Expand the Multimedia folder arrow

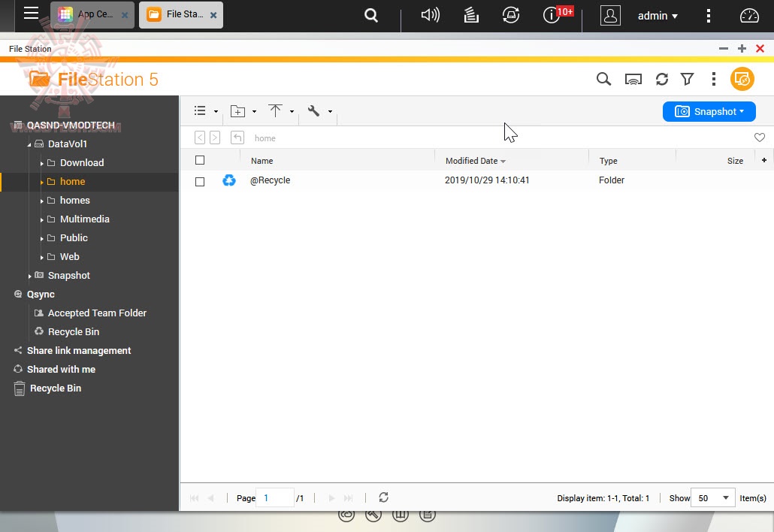(42, 219)
